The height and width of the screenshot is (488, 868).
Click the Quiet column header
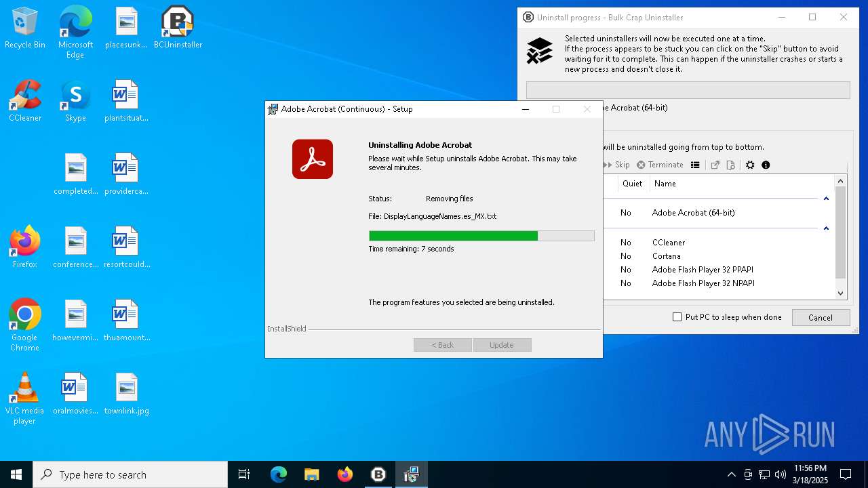[632, 184]
